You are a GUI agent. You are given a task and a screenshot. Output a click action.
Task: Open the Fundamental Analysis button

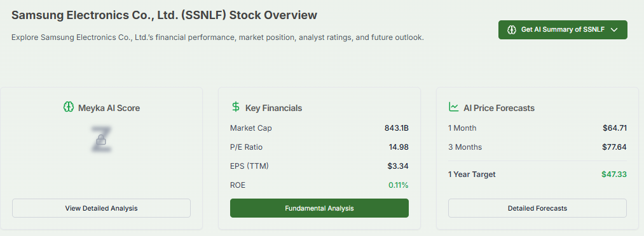(x=319, y=208)
